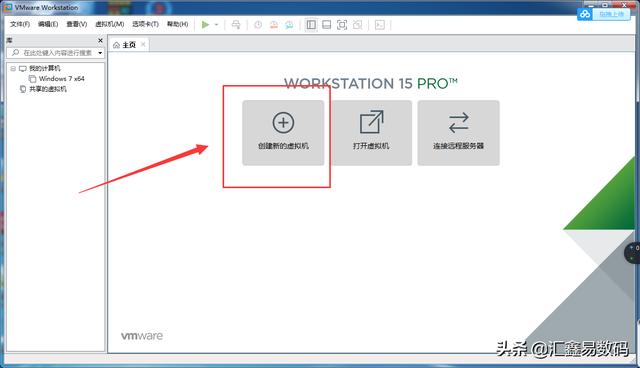
Task: Select 共享的虚拟机 in the library
Action: (x=47, y=89)
